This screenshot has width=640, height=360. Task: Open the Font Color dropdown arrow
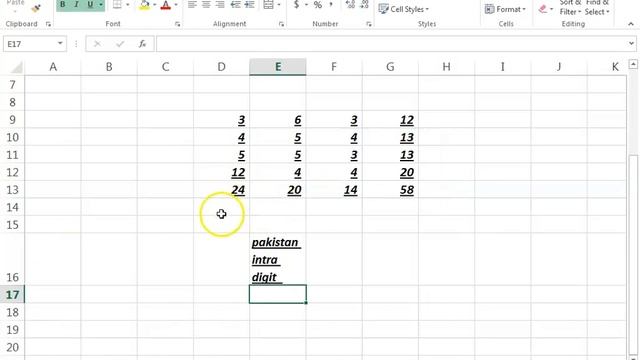[x=176, y=5]
